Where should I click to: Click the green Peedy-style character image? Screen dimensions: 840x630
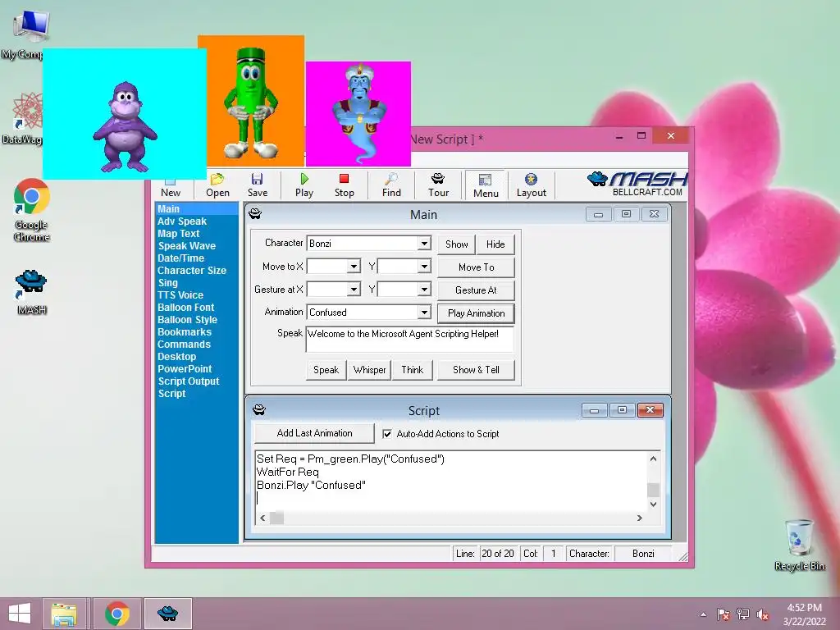[251, 103]
